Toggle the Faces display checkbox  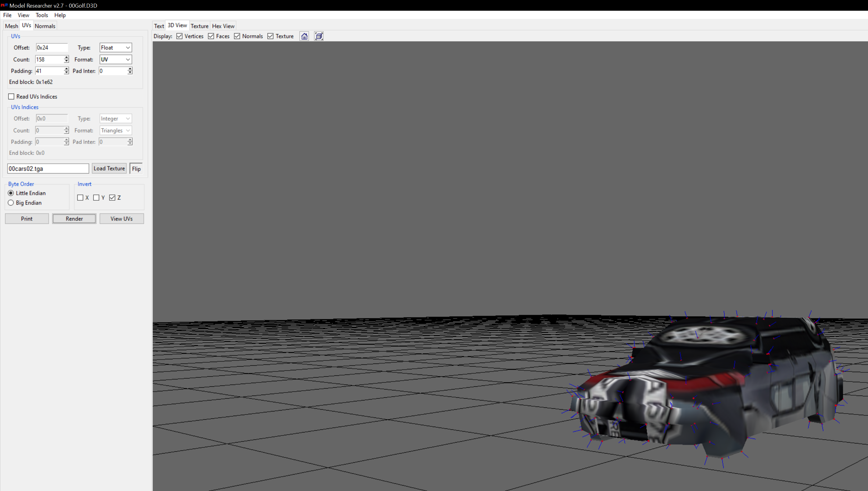[211, 36]
